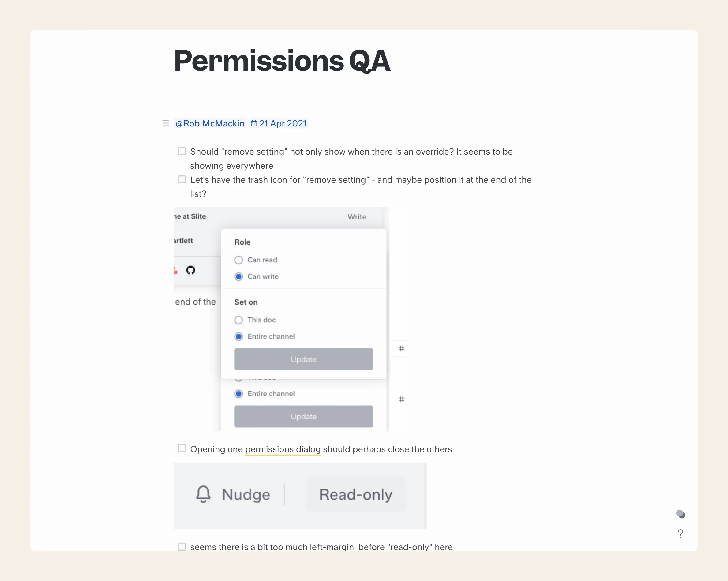Select the "Can read" role radio button
The height and width of the screenshot is (581, 728).
pos(239,260)
